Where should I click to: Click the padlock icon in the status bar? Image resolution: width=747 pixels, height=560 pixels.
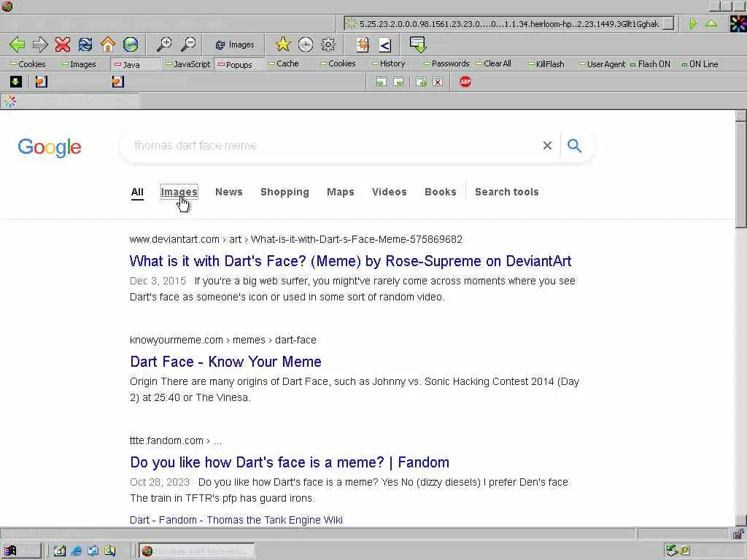pos(738,533)
